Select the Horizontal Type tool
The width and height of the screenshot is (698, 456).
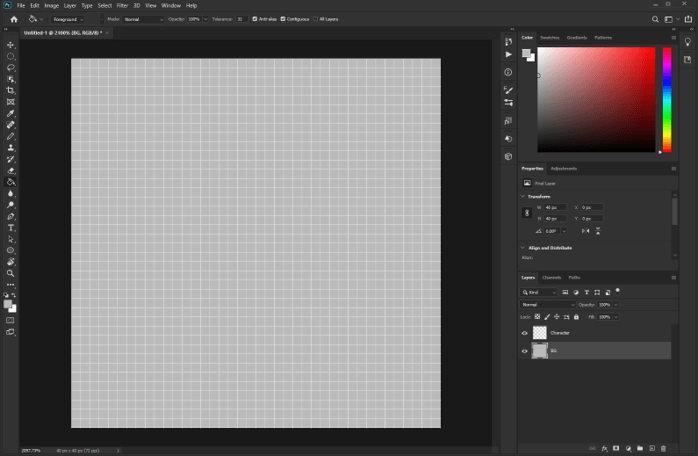(x=11, y=228)
